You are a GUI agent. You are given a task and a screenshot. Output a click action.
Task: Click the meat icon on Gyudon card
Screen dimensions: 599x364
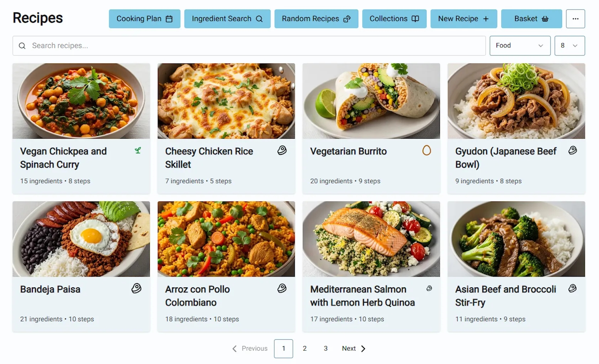point(572,150)
